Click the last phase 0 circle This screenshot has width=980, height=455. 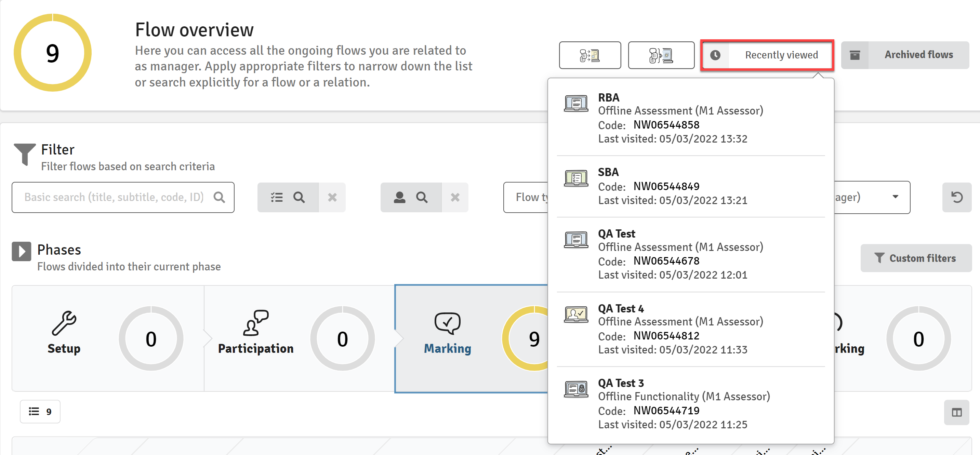point(918,338)
